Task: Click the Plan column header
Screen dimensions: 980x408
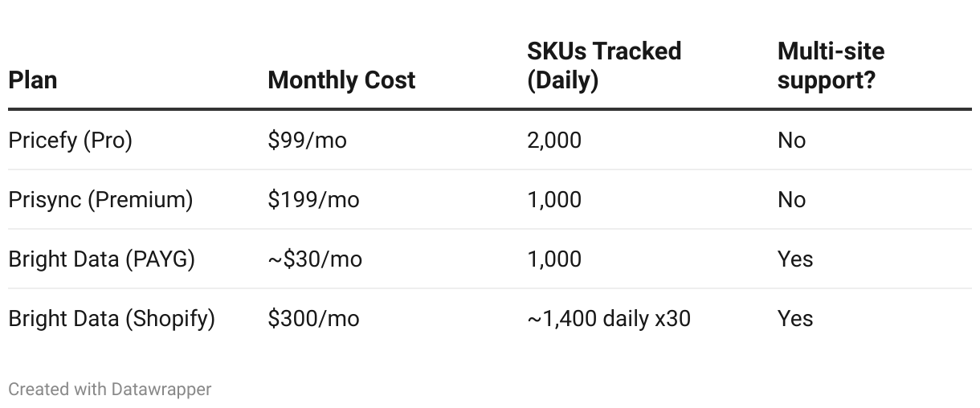Action: coord(33,80)
